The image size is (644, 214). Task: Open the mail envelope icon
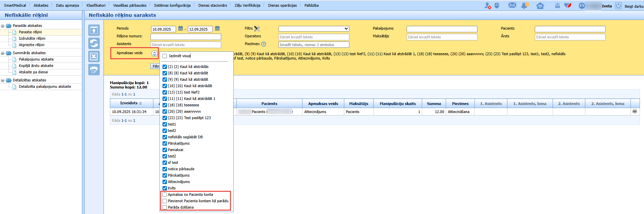click(x=512, y=5)
